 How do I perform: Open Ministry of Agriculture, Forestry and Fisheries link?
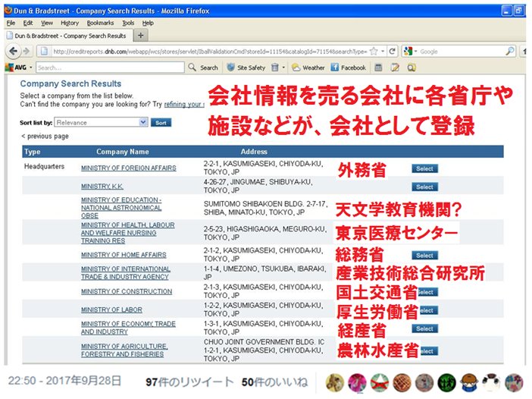click(124, 350)
